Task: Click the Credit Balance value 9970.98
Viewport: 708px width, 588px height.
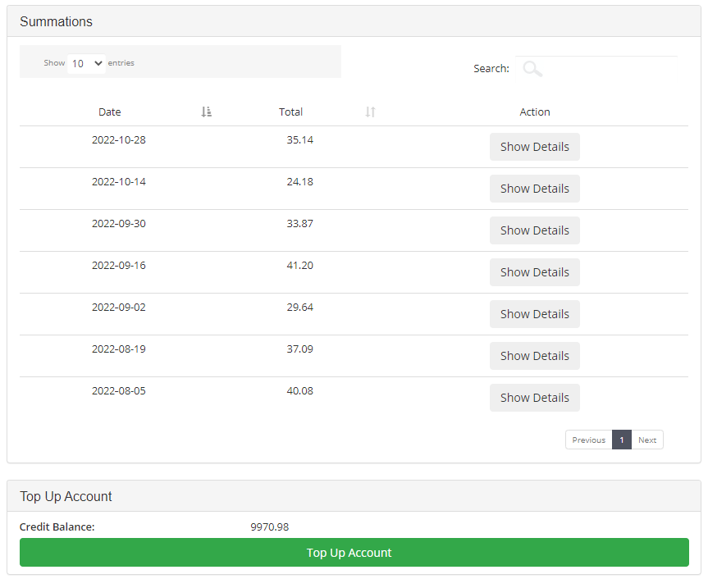Action: tap(270, 527)
